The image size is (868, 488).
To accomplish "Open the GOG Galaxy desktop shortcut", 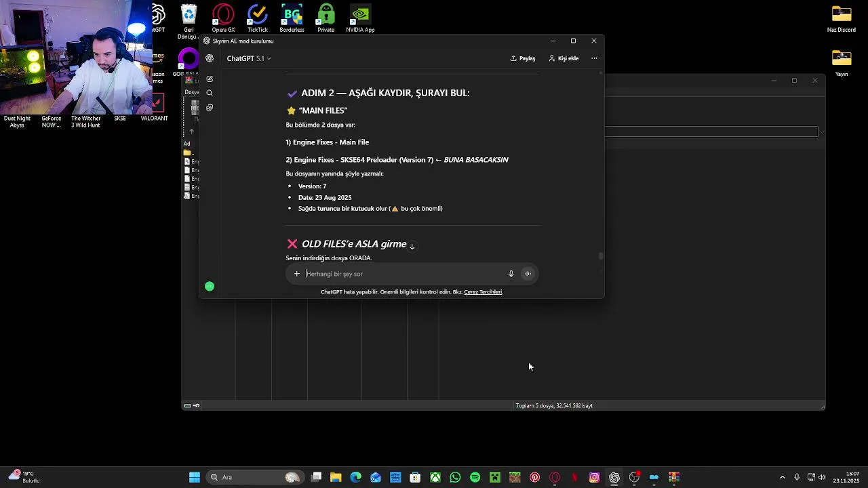I will pos(187,62).
